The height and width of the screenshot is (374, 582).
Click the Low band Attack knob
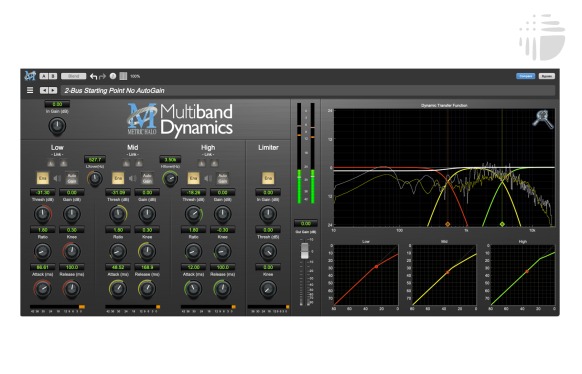pyautogui.click(x=43, y=289)
